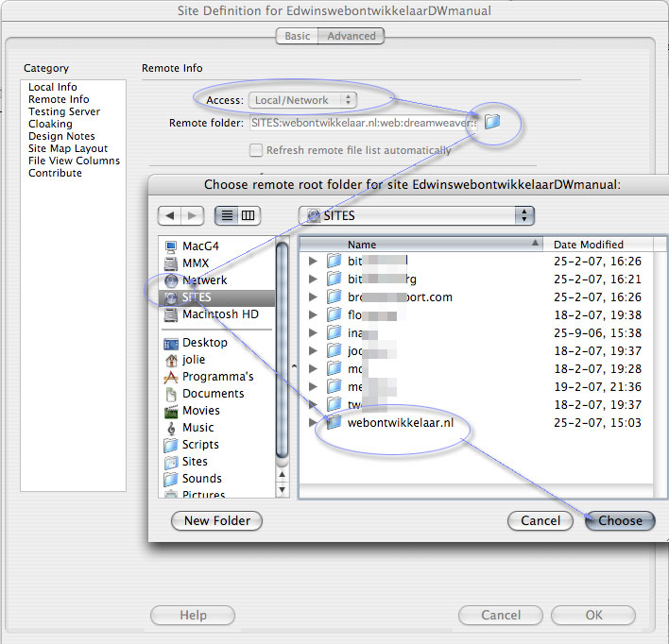
Task: Click sidebar scrollbar up arrow
Action: 282,475
